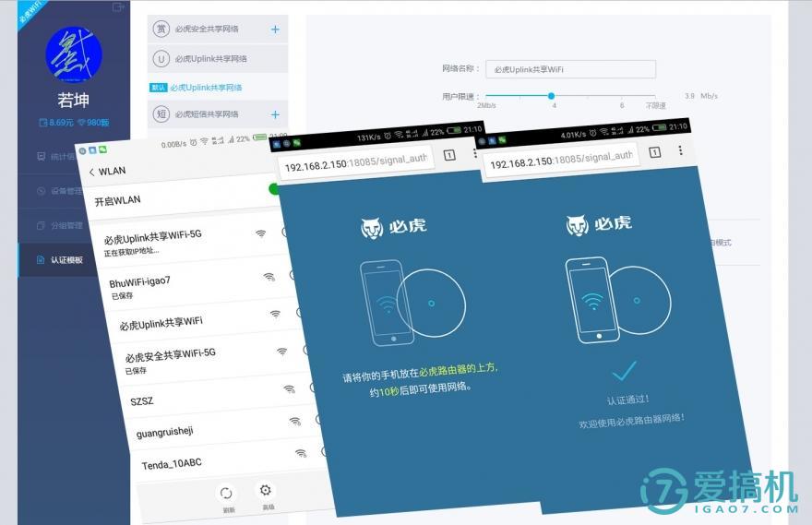Click the 认证通过! text
The width and height of the screenshot is (812, 525).
tap(628, 400)
